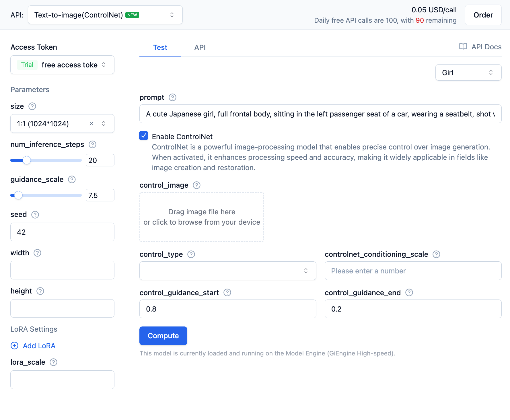This screenshot has height=420, width=510.
Task: Clear the size selection with the X
Action: (x=92, y=124)
